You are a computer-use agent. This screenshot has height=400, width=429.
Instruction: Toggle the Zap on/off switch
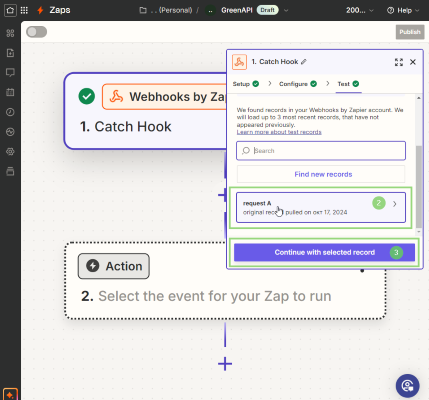pyautogui.click(x=37, y=32)
